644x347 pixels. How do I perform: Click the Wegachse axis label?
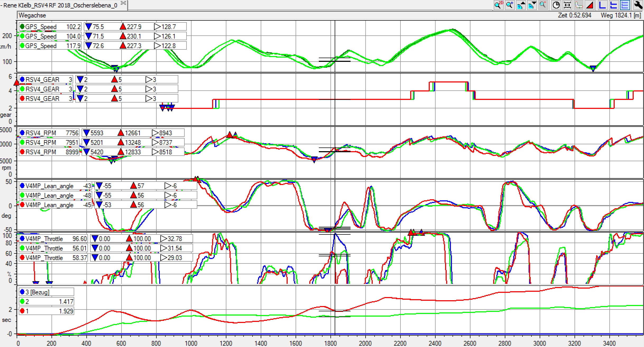32,15
